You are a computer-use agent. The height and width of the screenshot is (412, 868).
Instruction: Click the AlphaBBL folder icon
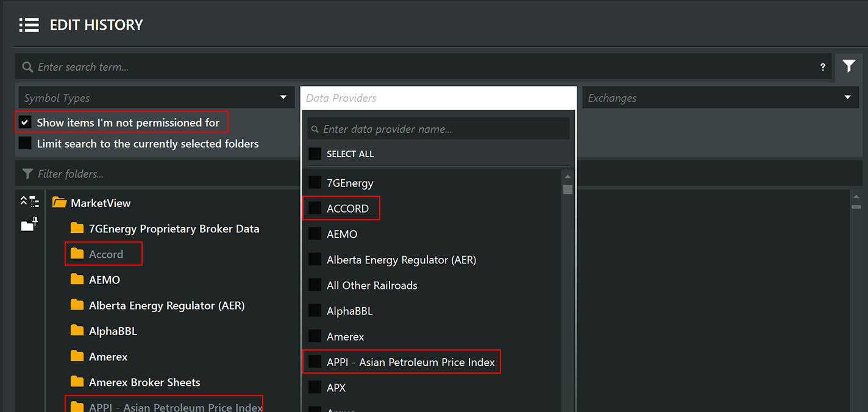[x=77, y=330]
